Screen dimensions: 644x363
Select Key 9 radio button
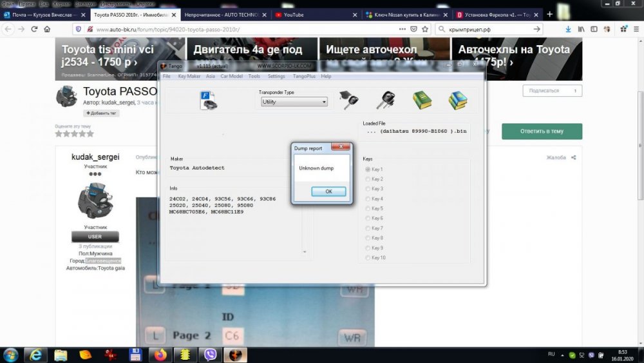pyautogui.click(x=368, y=248)
